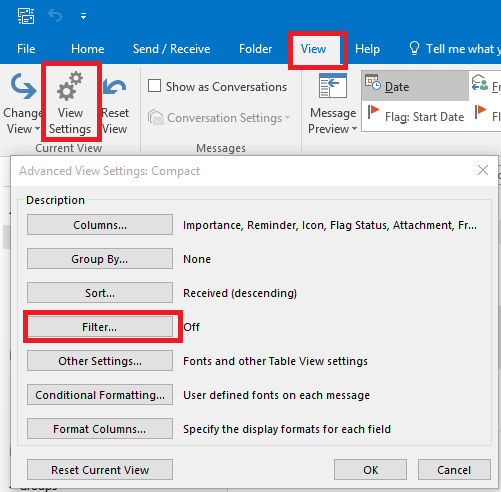The height and width of the screenshot is (492, 501).
Task: Open Other Settings... in the dialog
Action: click(100, 361)
